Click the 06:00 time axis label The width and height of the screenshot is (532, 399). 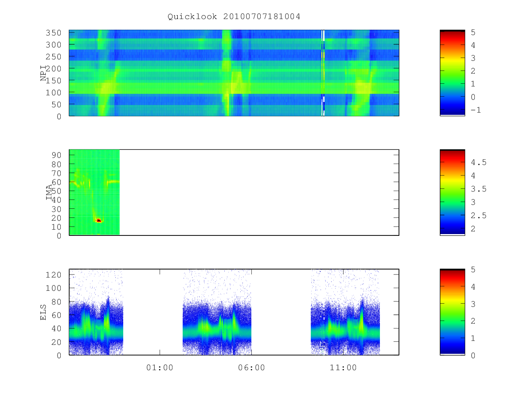251,368
